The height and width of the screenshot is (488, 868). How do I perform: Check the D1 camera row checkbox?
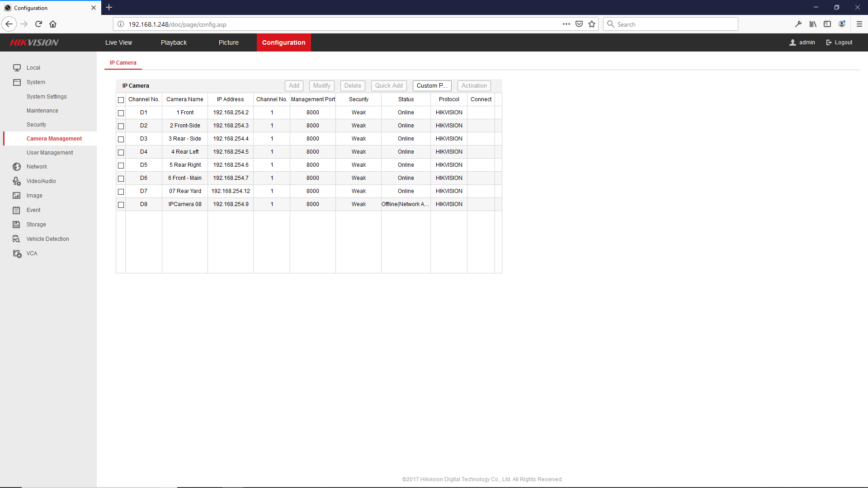point(121,113)
